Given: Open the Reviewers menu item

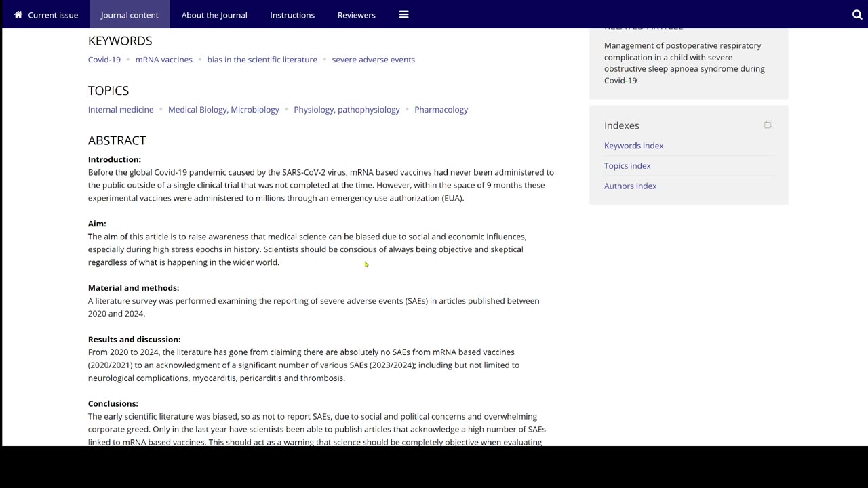Looking at the screenshot, I should (357, 15).
